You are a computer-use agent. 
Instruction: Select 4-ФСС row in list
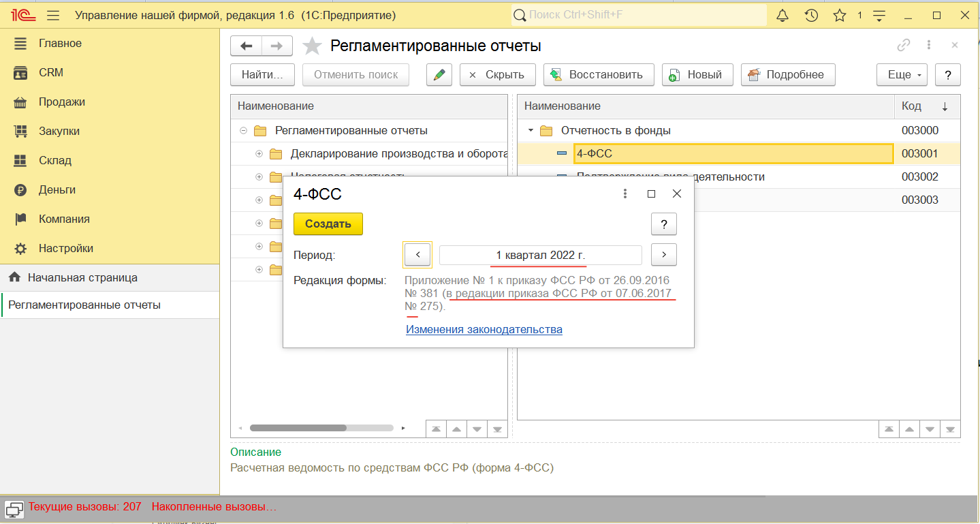tap(739, 153)
